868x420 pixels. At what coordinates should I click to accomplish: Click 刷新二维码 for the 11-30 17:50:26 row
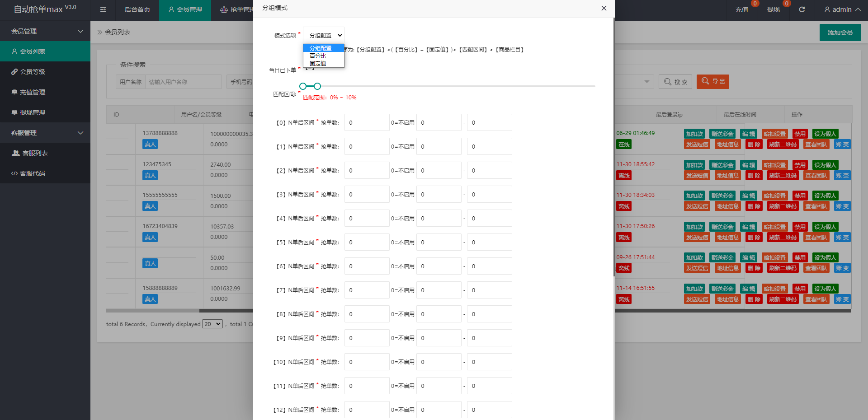coord(783,238)
